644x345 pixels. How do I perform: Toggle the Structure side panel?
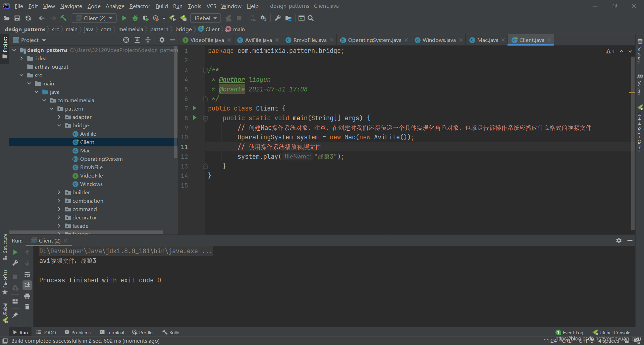coord(5,247)
